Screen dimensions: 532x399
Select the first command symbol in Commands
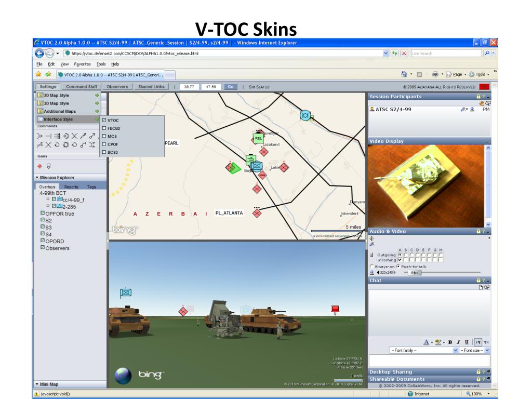[x=39, y=136]
